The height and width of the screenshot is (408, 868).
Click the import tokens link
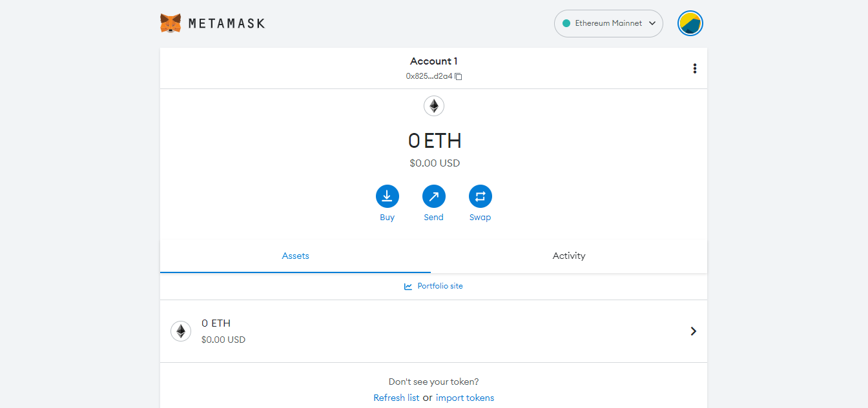(465, 398)
